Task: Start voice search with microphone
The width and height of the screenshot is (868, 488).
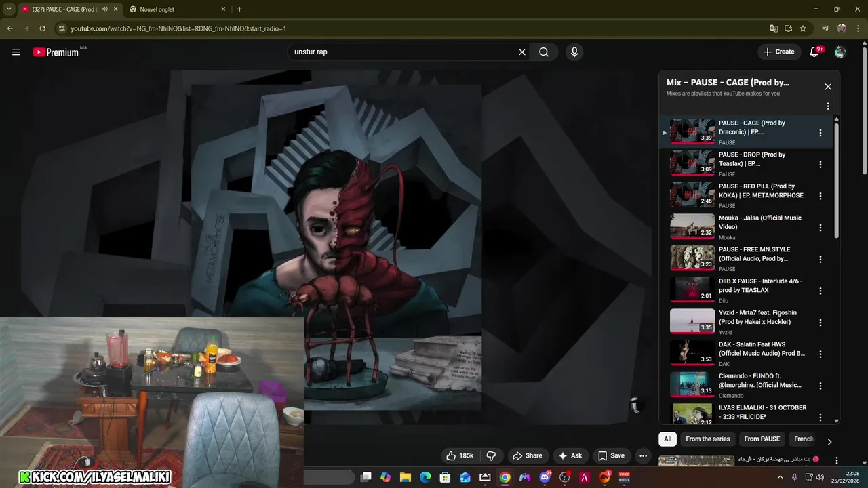Action: [x=574, y=52]
